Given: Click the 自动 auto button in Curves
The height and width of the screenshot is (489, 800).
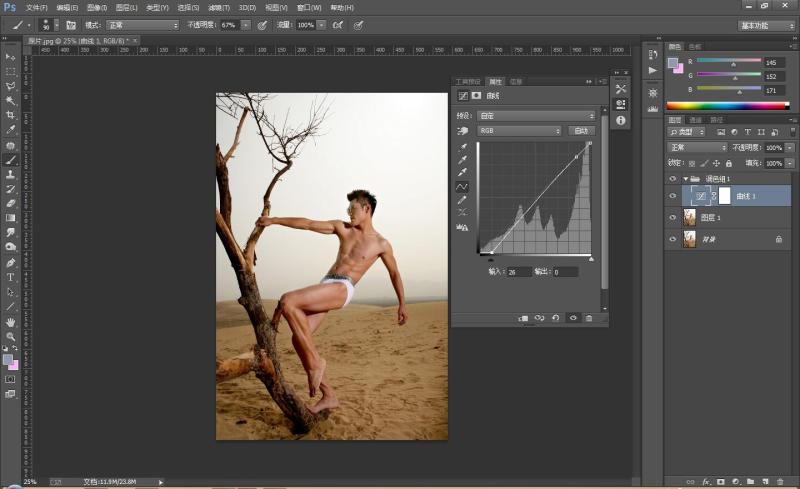Looking at the screenshot, I should [x=581, y=131].
